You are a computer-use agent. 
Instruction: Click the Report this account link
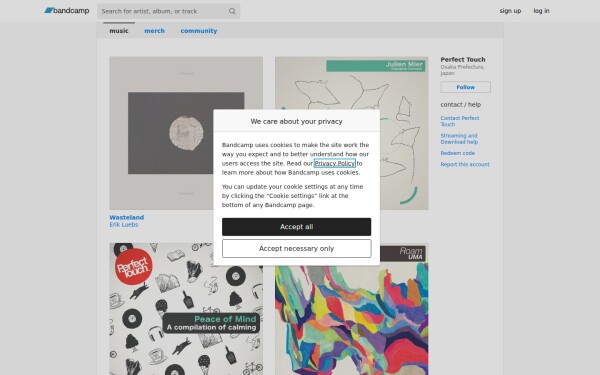pos(465,165)
